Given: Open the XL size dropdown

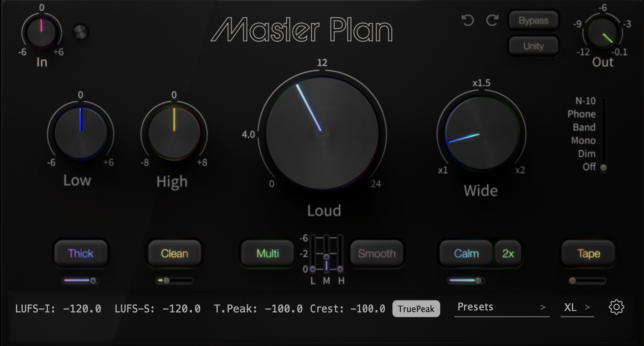Looking at the screenshot, I should tap(577, 307).
